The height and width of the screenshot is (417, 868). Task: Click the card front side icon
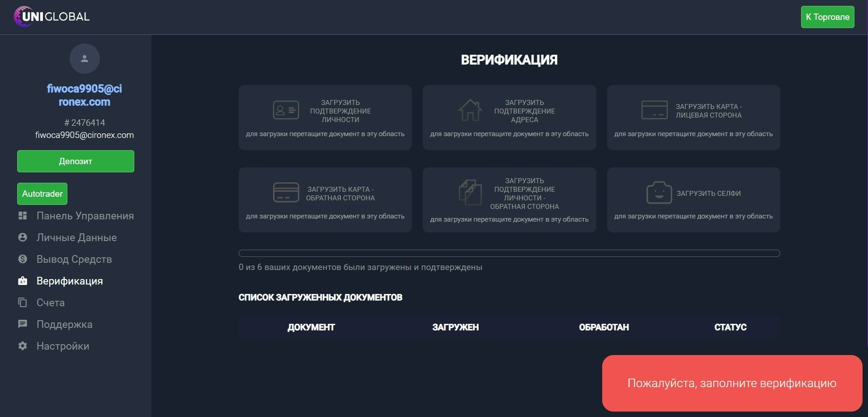pyautogui.click(x=654, y=110)
